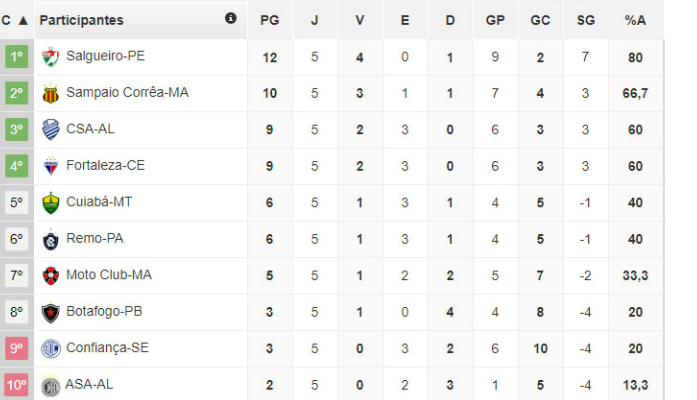Open the Confiança-SE team link
697x400 pixels.
point(105,348)
